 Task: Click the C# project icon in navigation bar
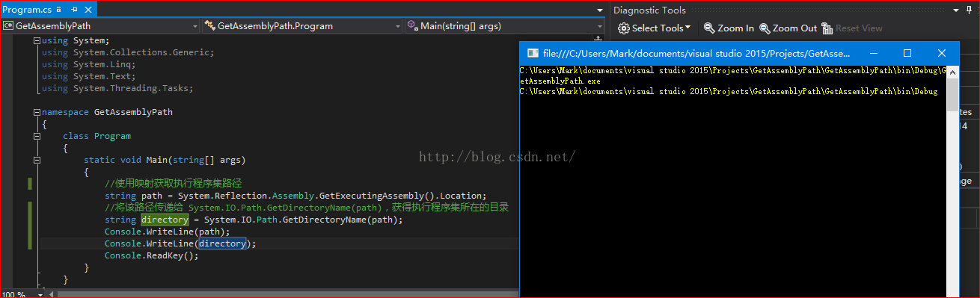pyautogui.click(x=7, y=25)
